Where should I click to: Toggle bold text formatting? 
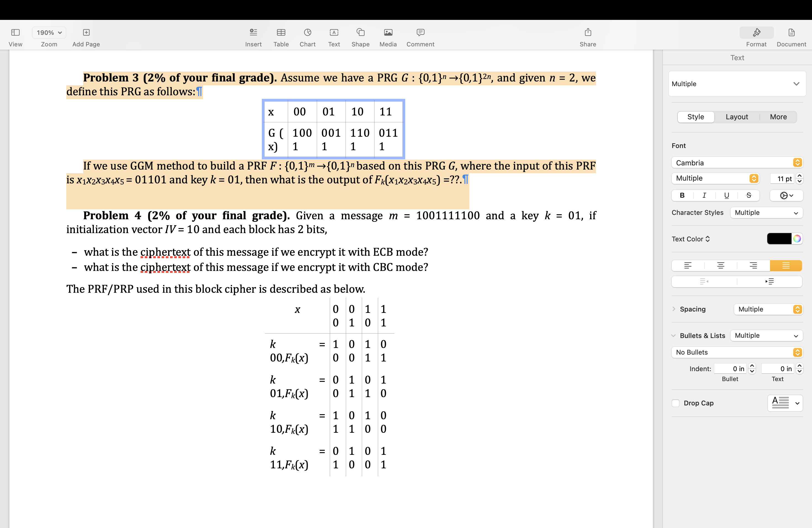click(x=682, y=195)
